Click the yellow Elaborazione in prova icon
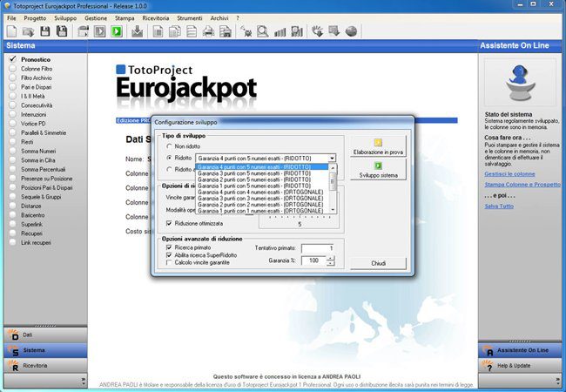Screen dimensions: 566x392 (378, 142)
